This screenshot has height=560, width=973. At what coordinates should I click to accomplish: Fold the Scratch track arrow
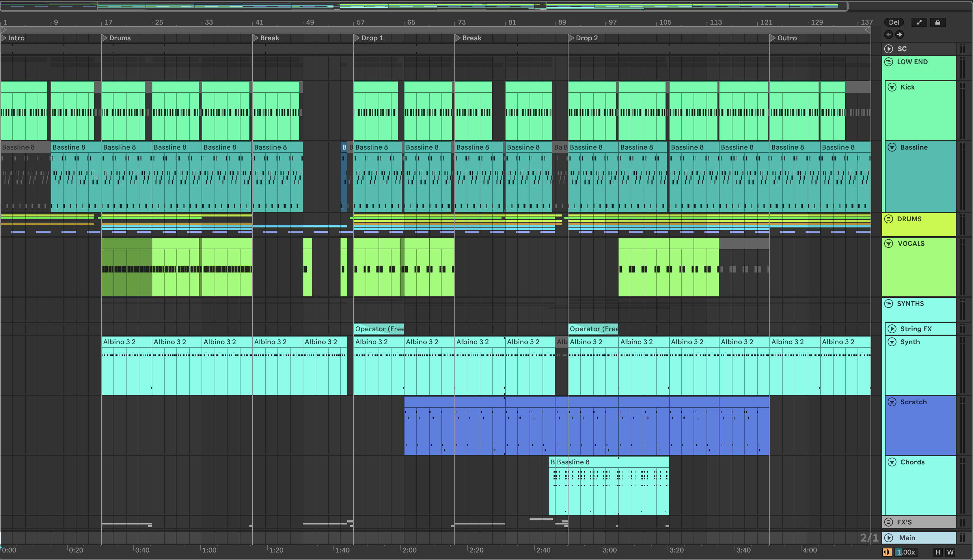point(892,402)
